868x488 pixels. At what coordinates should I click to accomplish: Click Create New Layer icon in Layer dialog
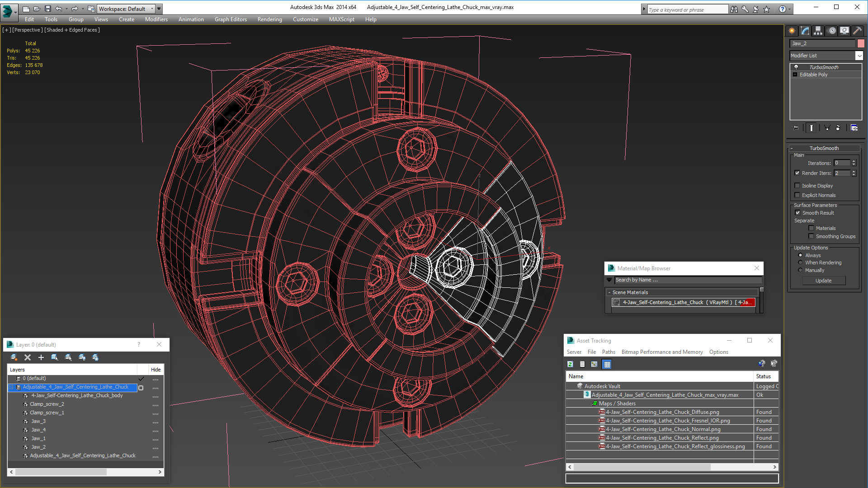click(x=14, y=357)
